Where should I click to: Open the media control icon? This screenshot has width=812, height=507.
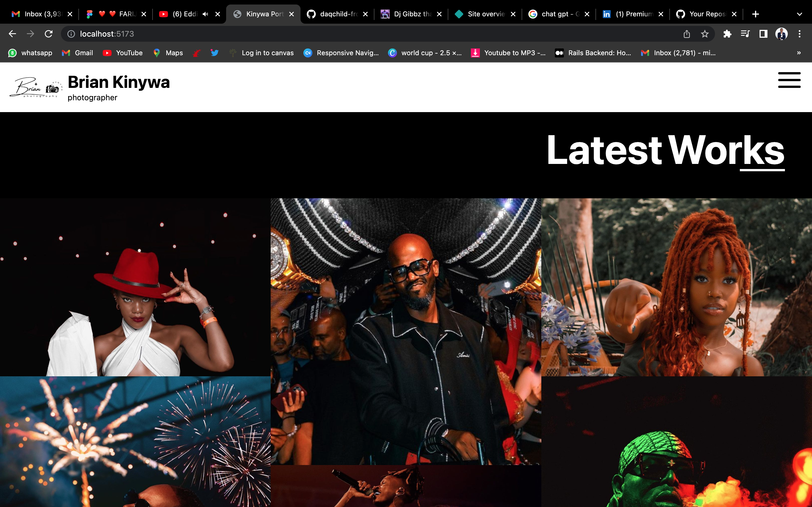(745, 34)
